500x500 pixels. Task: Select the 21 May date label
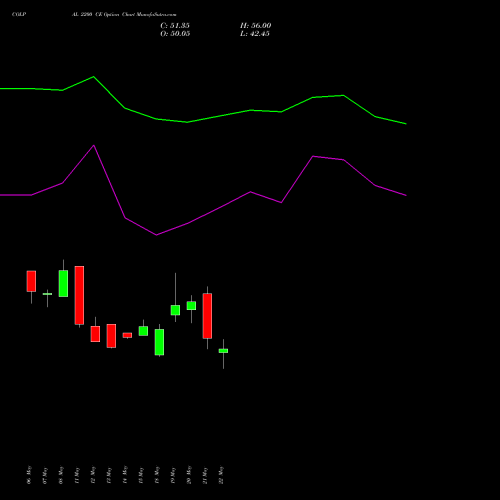point(205,475)
